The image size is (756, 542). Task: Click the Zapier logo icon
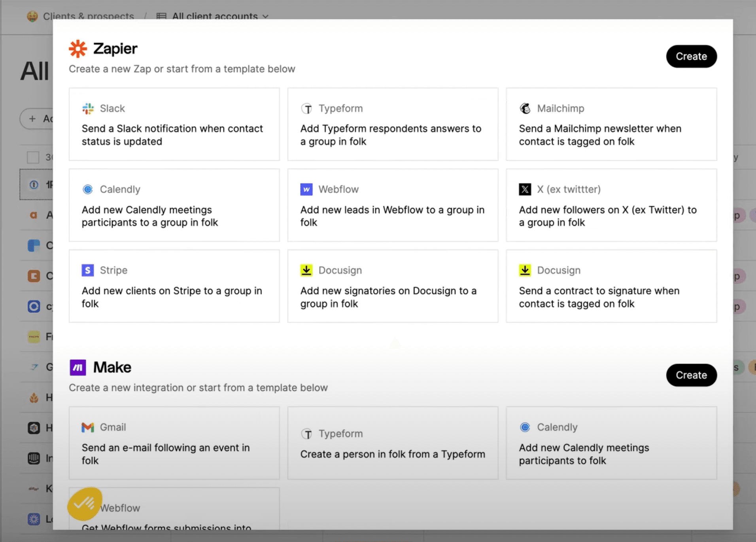(x=78, y=49)
